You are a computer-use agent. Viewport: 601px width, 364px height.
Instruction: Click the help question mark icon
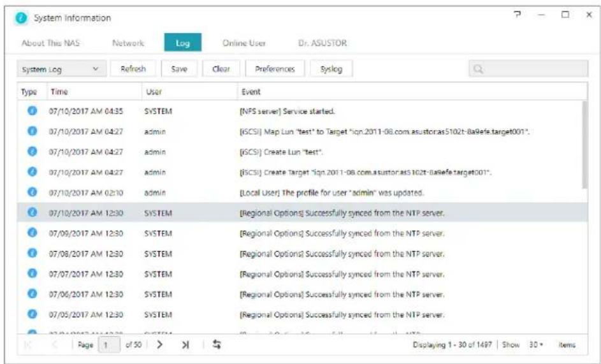518,15
